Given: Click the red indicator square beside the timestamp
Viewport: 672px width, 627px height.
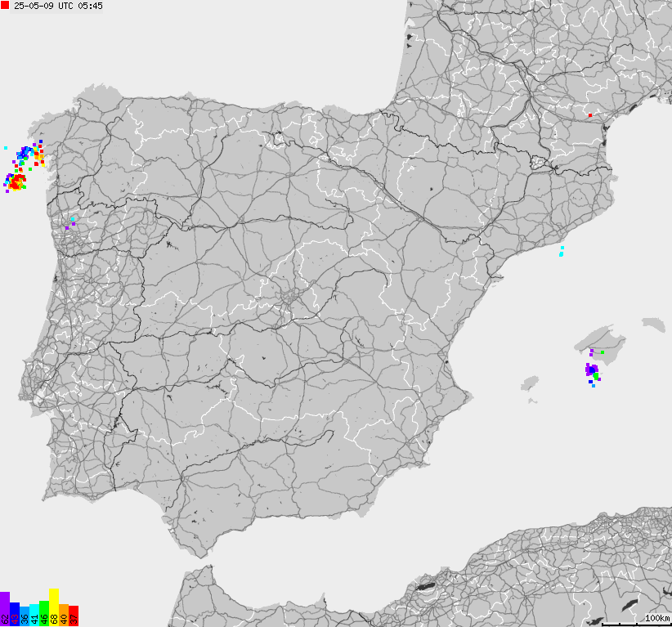Looking at the screenshot, I should pyautogui.click(x=5, y=5).
